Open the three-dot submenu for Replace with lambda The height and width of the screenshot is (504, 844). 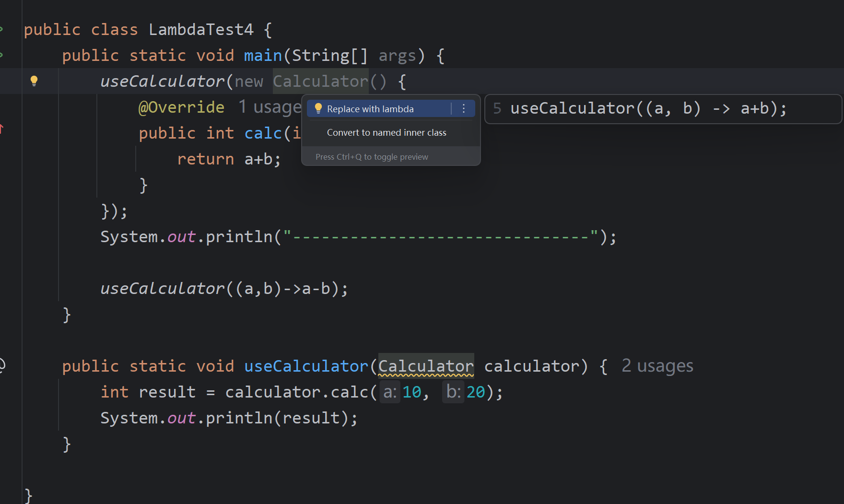tap(464, 109)
